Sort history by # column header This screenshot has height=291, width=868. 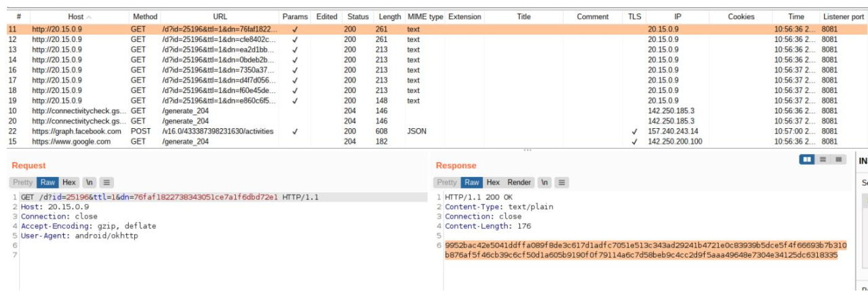[x=18, y=16]
